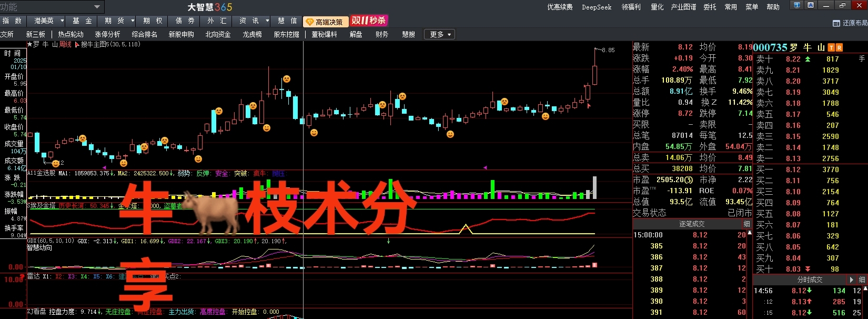Click the orange R badge beside 罗牛山
Image resolution: width=868 pixels, height=319 pixels.
click(x=839, y=47)
